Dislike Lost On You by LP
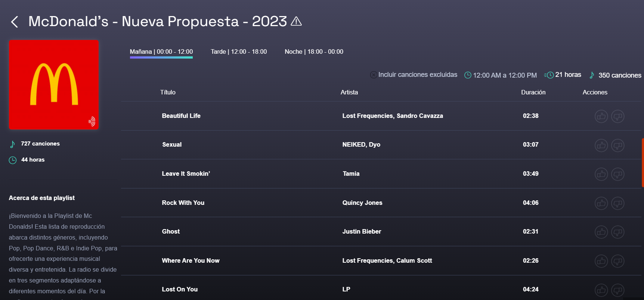 pyautogui.click(x=617, y=290)
